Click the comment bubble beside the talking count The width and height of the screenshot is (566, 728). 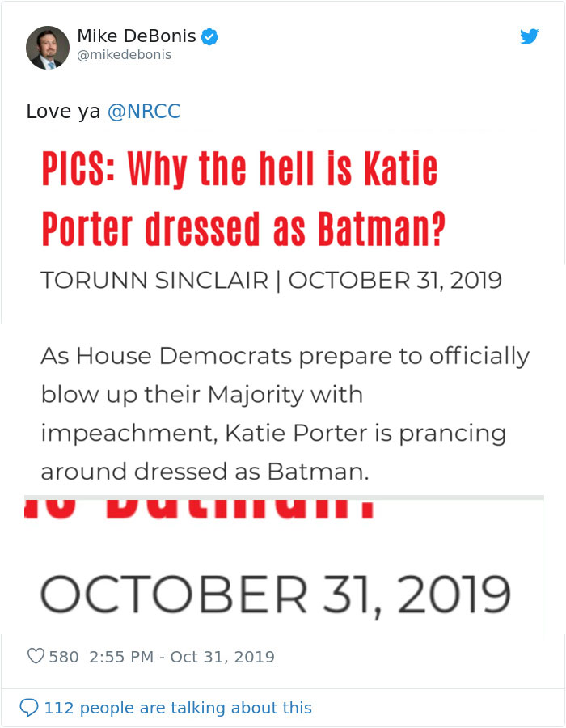click(x=31, y=707)
